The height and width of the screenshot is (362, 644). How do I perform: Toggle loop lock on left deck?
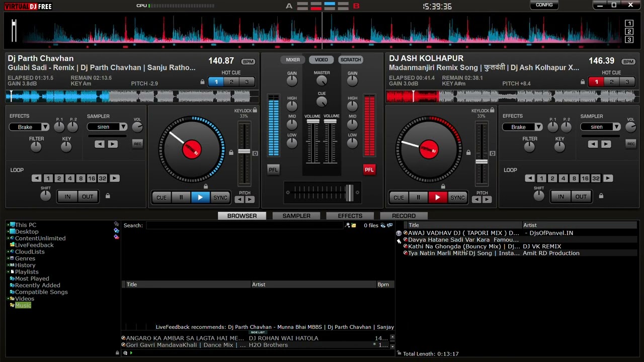click(108, 196)
